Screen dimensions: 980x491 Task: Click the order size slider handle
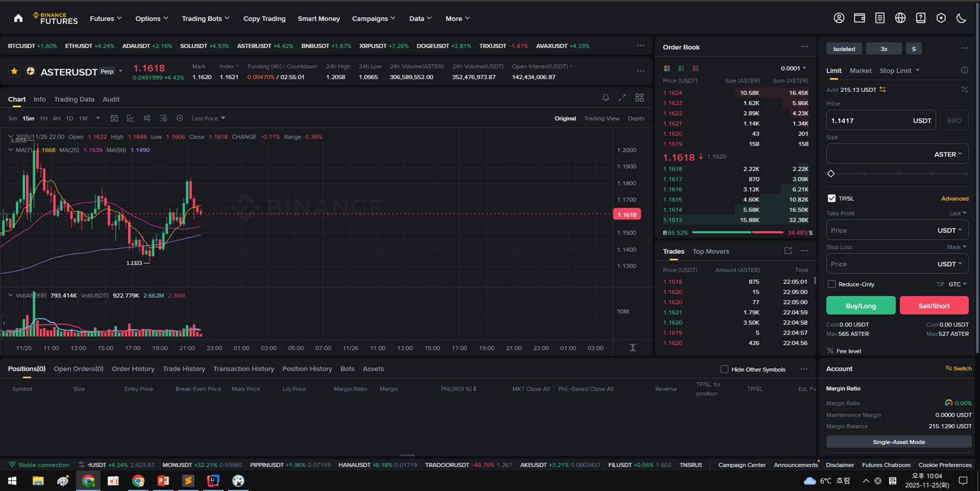click(831, 174)
